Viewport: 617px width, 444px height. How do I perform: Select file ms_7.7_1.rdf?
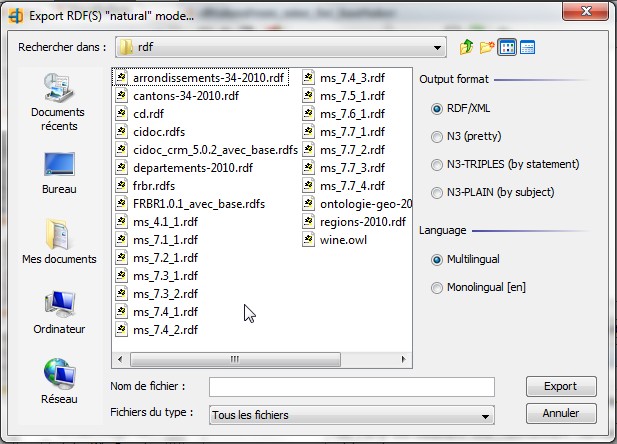[x=344, y=131]
